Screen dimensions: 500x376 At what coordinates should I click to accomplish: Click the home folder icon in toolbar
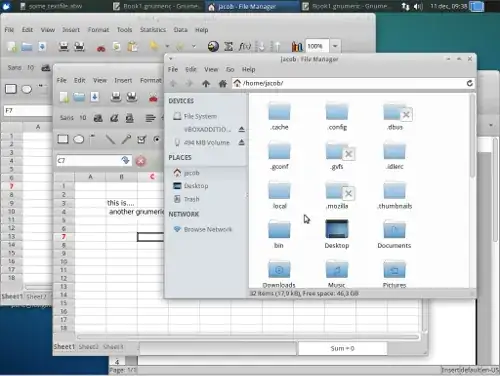[x=223, y=84]
